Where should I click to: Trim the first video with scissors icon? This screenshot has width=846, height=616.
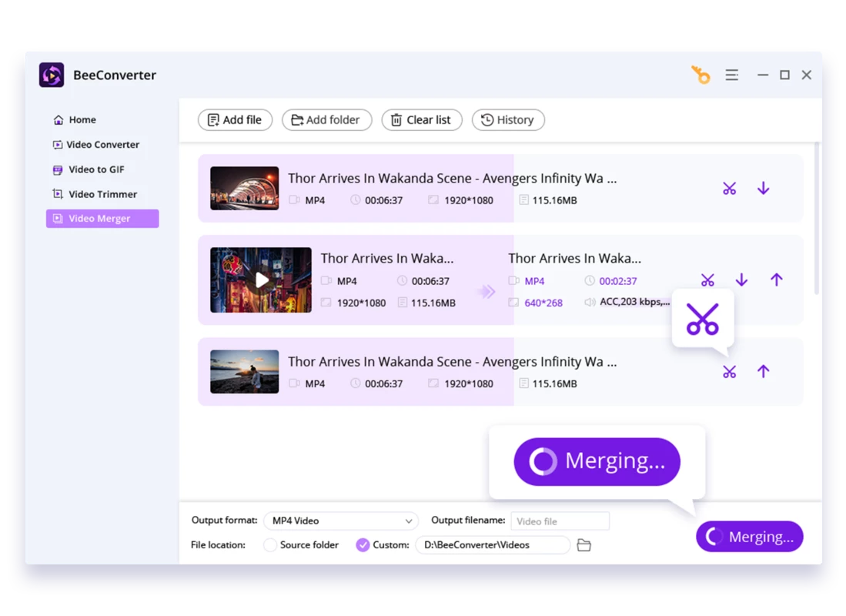pos(730,189)
